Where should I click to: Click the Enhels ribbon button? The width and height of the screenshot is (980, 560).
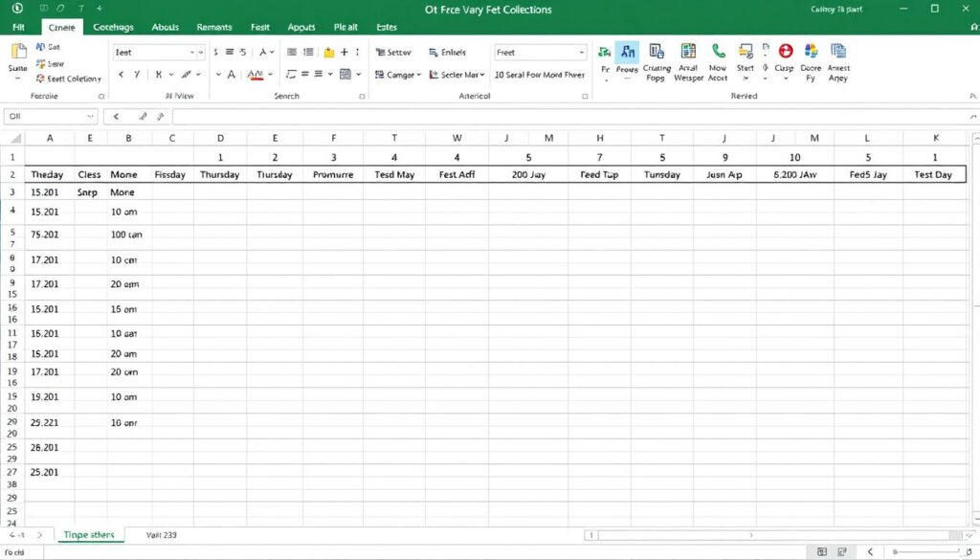pos(447,53)
